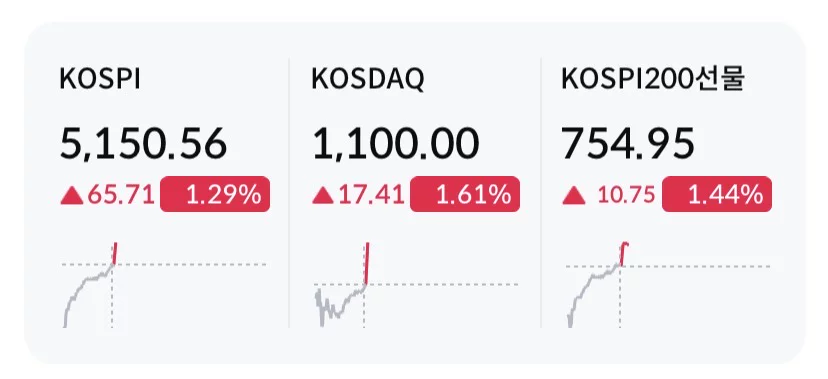Click the 1.61% change badge

point(465,194)
